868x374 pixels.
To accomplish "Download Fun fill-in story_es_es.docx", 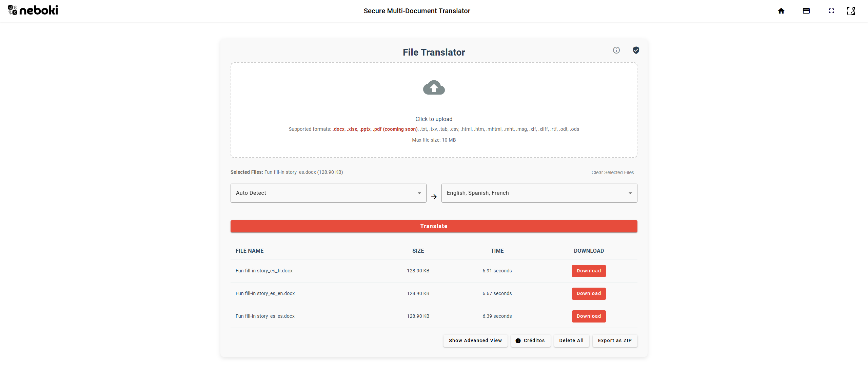I will pyautogui.click(x=589, y=316).
